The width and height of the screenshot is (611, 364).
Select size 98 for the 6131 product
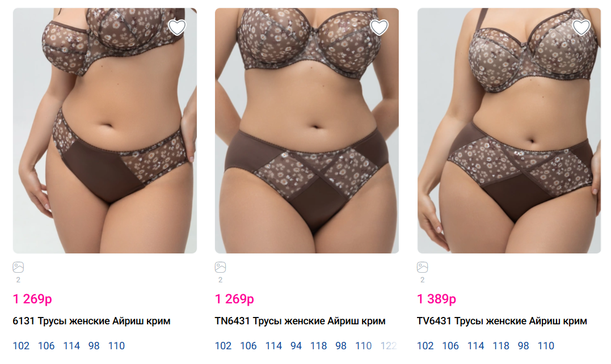94,346
